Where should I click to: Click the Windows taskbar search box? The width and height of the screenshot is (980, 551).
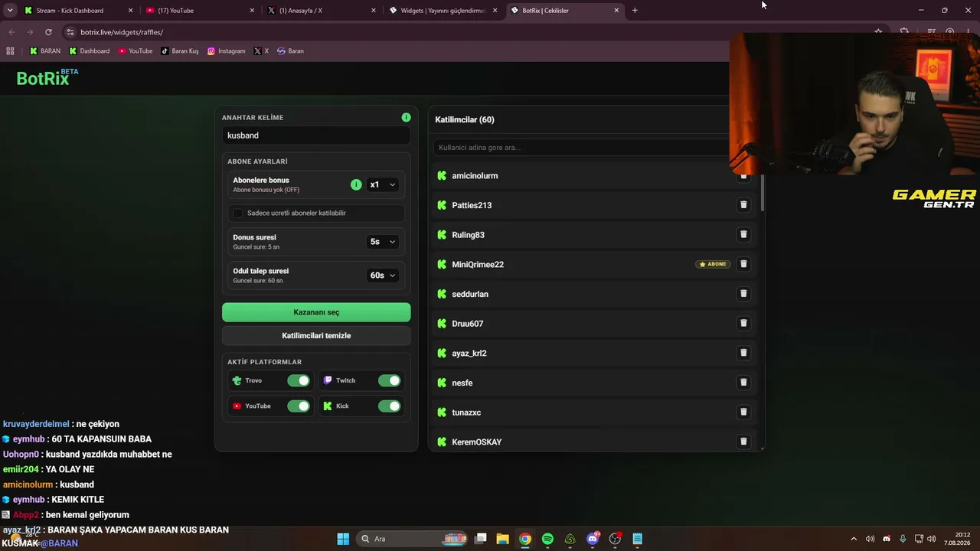[412, 539]
